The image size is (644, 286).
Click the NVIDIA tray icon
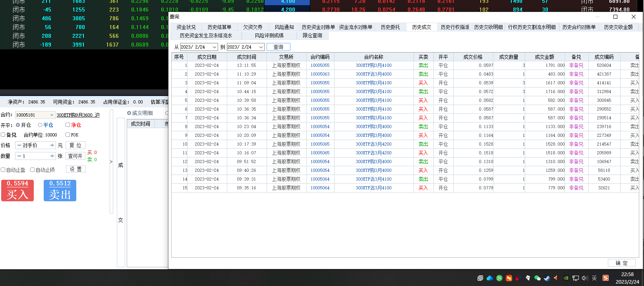click(x=566, y=278)
